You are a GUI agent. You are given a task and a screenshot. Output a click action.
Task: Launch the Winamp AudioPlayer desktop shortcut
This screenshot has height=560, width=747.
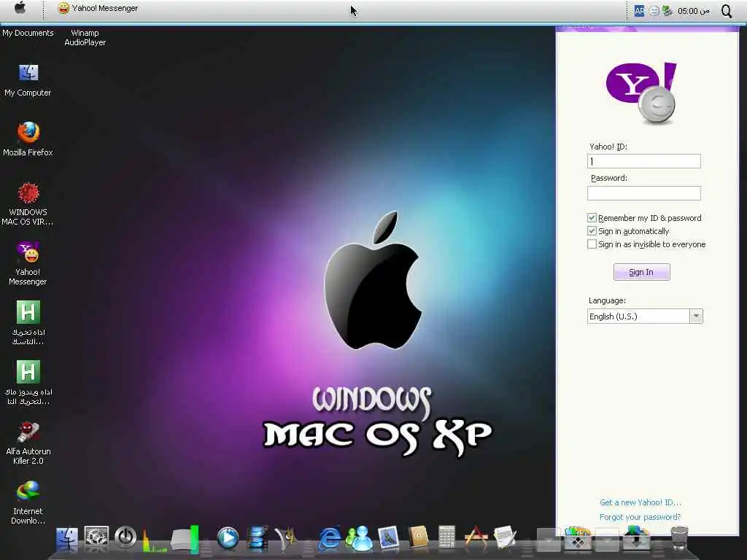pos(85,38)
